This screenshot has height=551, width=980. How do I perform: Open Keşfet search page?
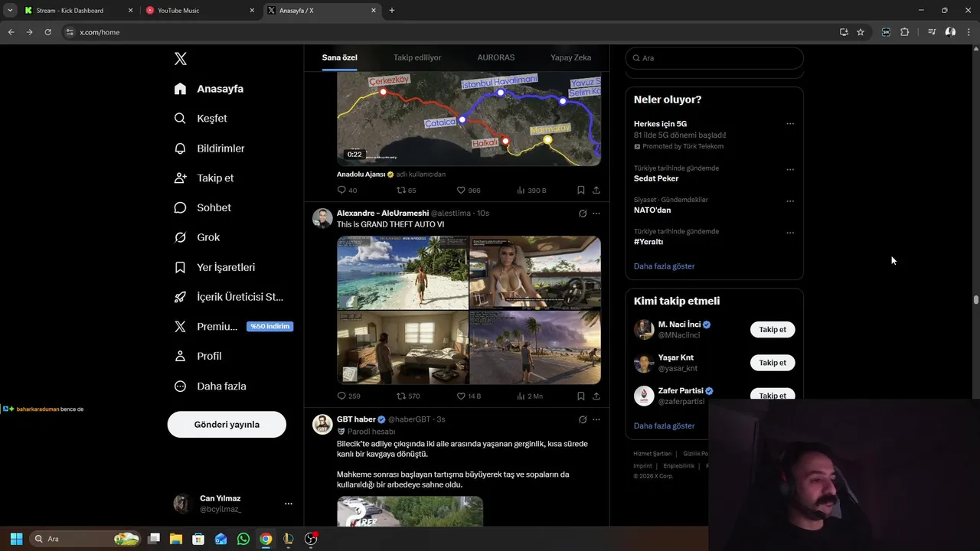(x=201, y=119)
